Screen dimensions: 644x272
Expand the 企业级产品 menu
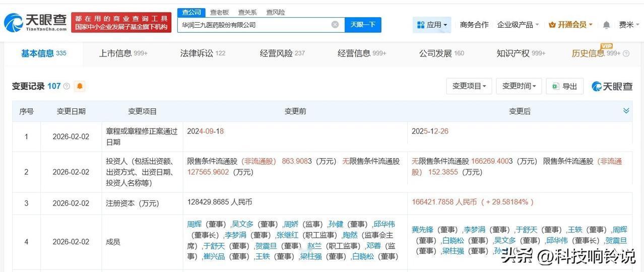pos(518,25)
